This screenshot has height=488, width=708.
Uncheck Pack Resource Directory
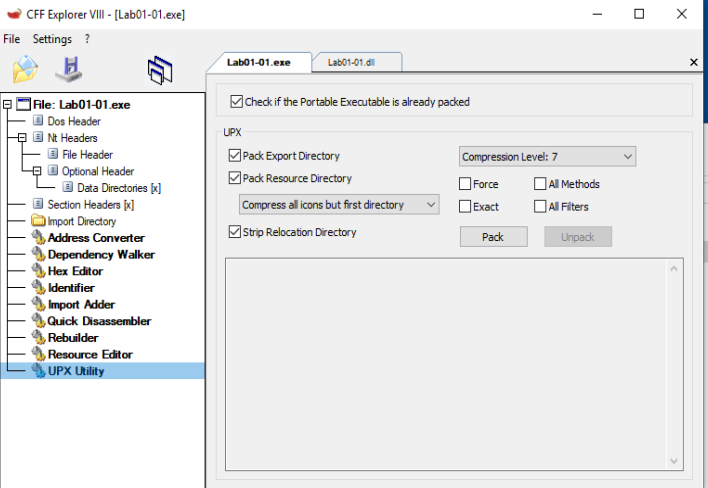234,178
